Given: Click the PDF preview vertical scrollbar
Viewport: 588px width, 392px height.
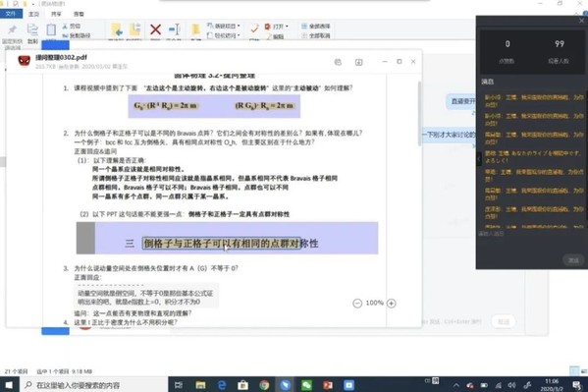Looking at the screenshot, I should tap(419, 114).
